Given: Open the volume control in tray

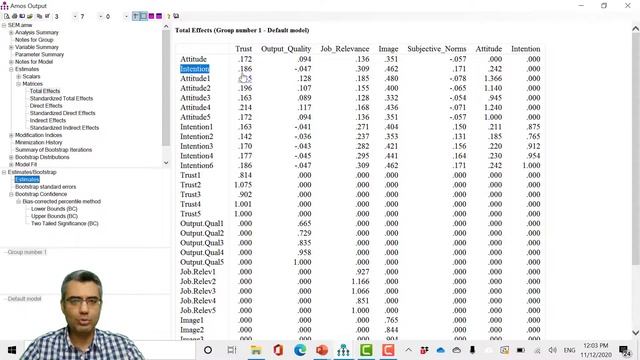Looking at the screenshot, I should [553, 350].
